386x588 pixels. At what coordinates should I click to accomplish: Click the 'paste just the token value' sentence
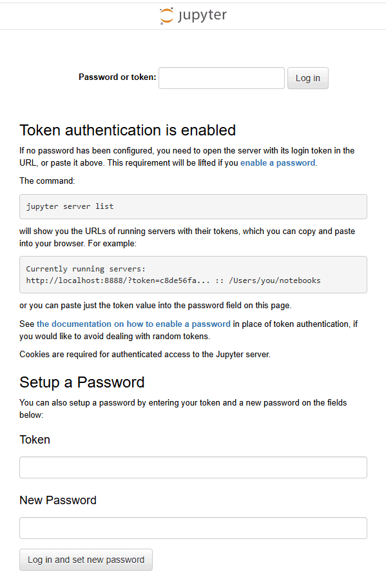pyautogui.click(x=155, y=305)
